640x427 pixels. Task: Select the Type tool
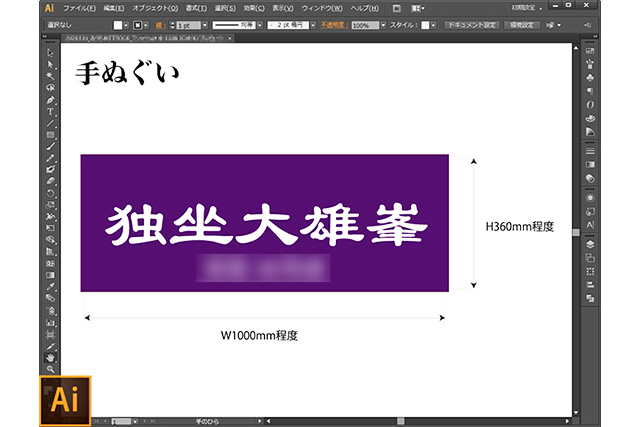pos(50,112)
